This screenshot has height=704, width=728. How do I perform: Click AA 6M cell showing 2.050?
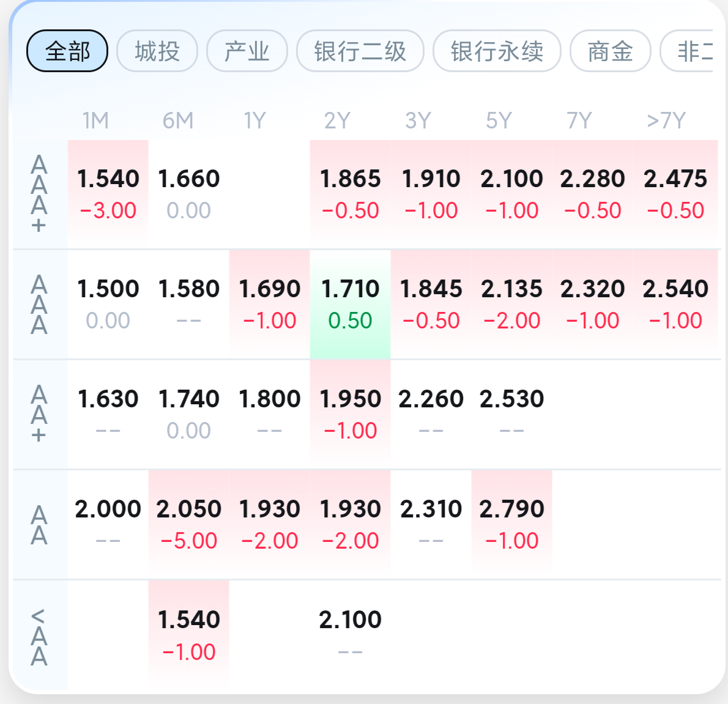[188, 524]
